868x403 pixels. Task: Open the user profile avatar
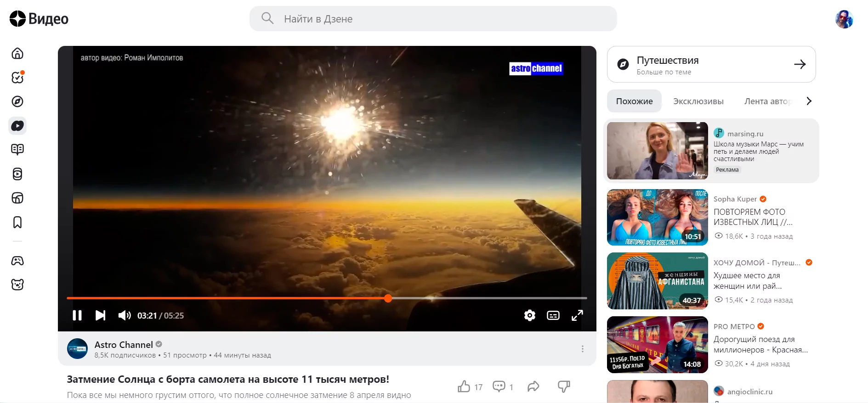coord(844,19)
